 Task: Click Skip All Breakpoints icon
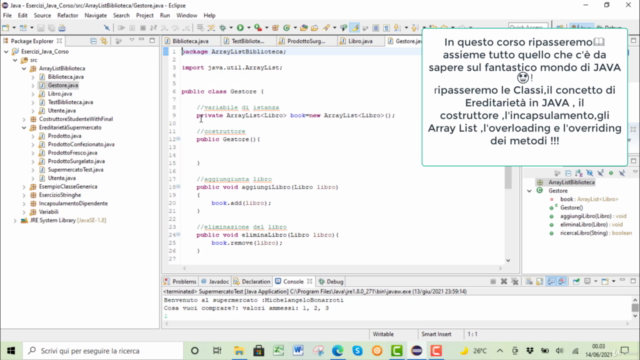click(x=107, y=28)
